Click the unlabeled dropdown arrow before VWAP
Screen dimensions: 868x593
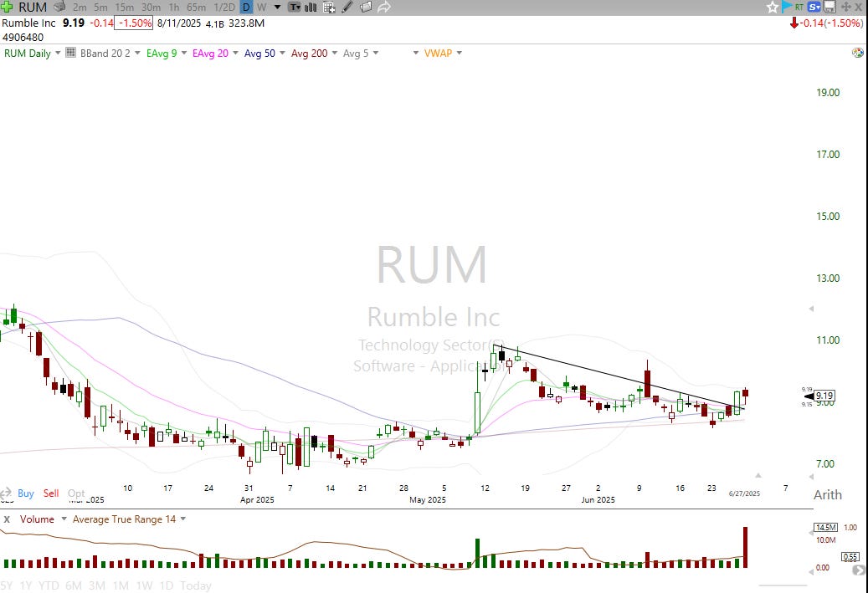tap(416, 53)
